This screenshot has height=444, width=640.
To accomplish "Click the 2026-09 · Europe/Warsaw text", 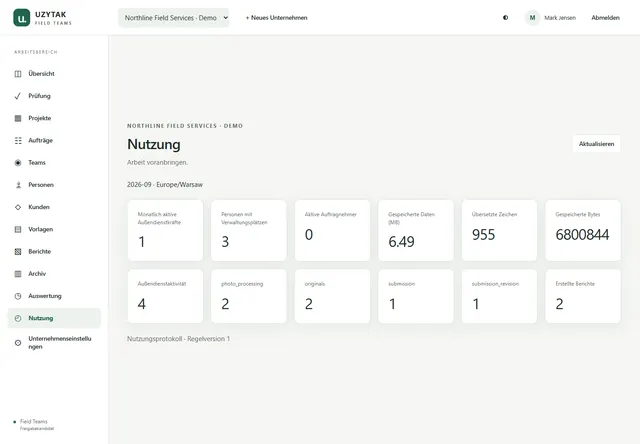I will [164, 185].
